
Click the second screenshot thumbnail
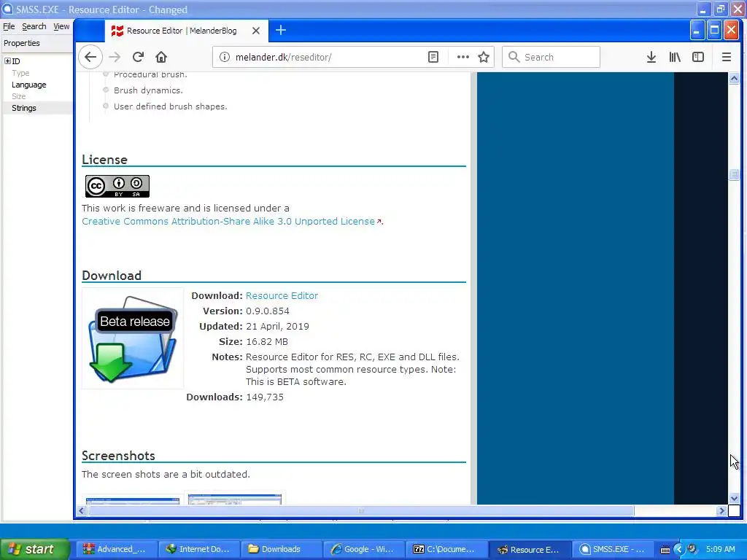[235, 498]
